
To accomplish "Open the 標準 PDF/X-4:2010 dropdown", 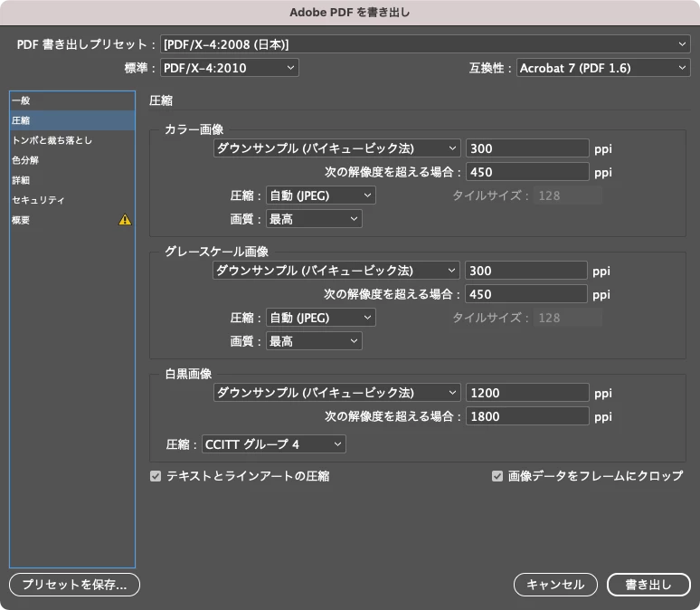I will click(x=230, y=68).
